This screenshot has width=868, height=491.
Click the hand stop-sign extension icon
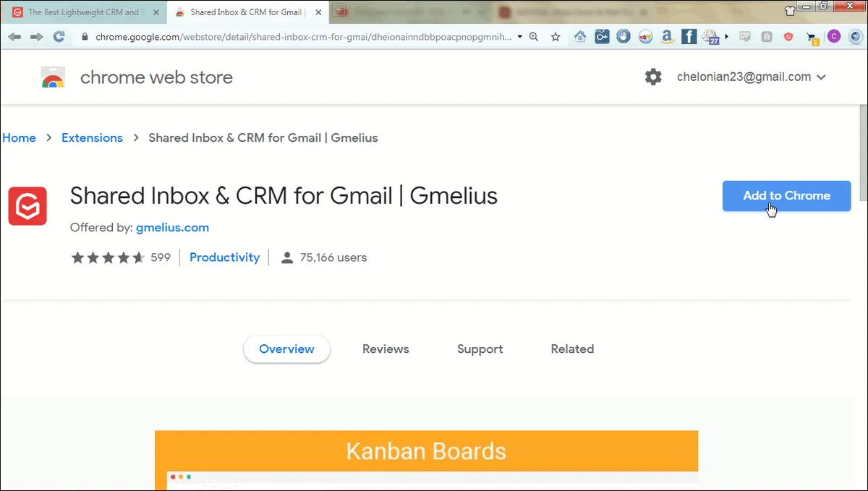pos(623,36)
